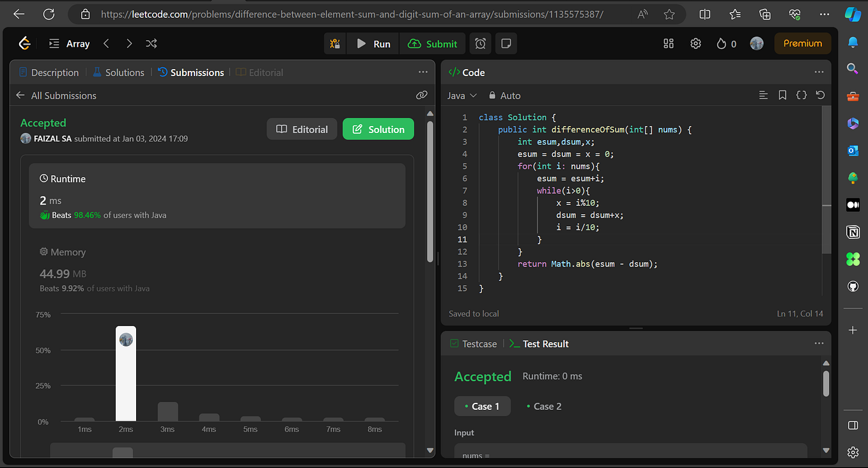The height and width of the screenshot is (468, 868).
Task: Open the Description panel ellipsis menu
Action: [422, 72]
